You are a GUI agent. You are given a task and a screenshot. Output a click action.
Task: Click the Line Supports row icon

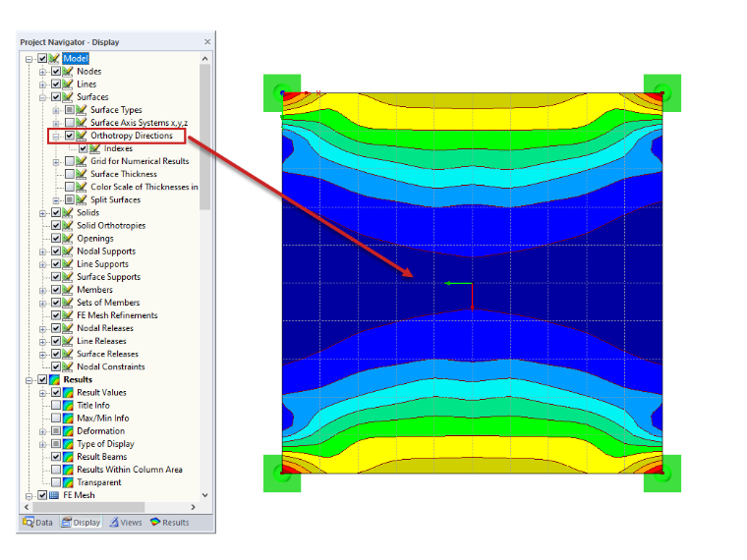click(68, 264)
